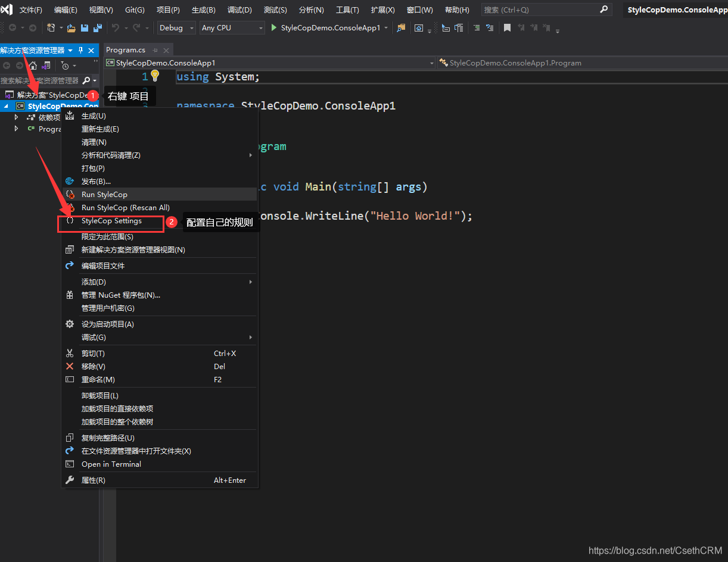The width and height of the screenshot is (728, 562).
Task: Click the pending changes filter clock icon
Action: tap(65, 65)
